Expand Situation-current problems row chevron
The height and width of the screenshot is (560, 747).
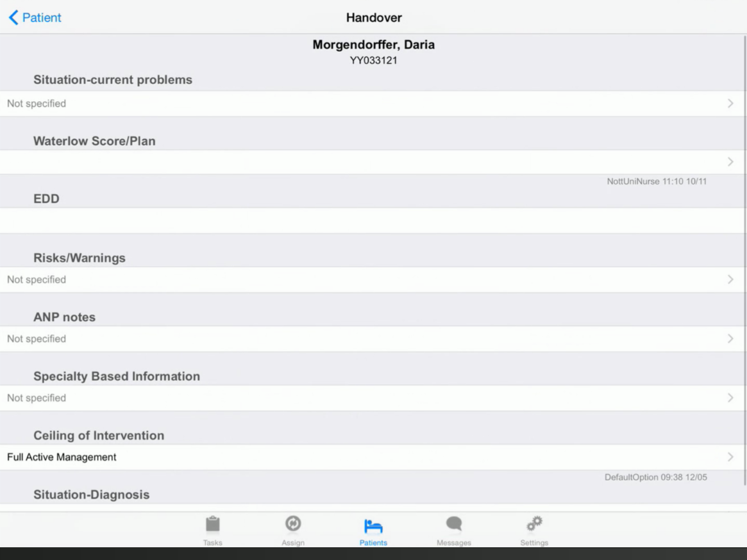(x=730, y=104)
